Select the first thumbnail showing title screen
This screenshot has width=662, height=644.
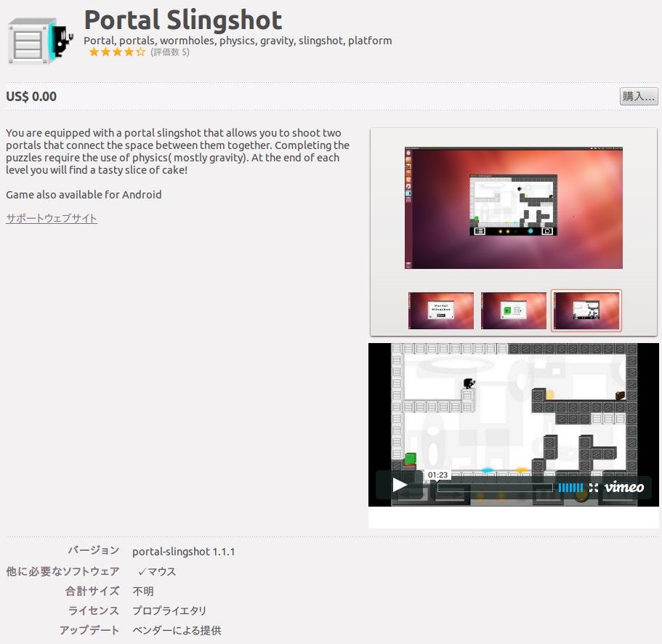click(x=441, y=310)
